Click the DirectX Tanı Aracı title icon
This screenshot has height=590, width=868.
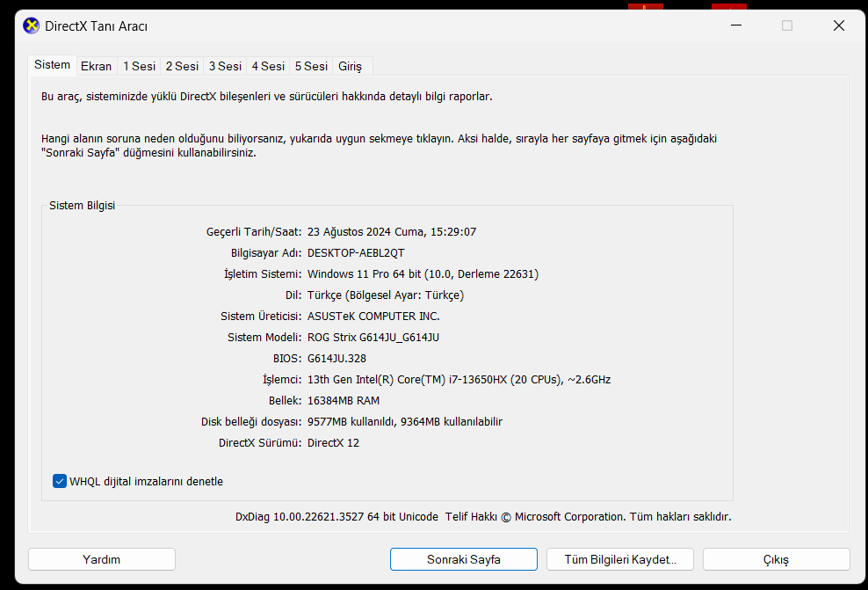click(x=31, y=26)
